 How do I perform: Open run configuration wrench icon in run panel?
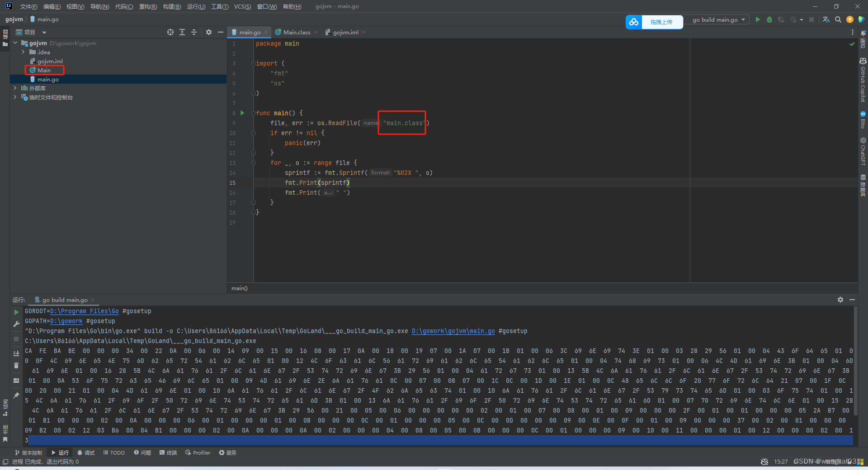point(16,324)
